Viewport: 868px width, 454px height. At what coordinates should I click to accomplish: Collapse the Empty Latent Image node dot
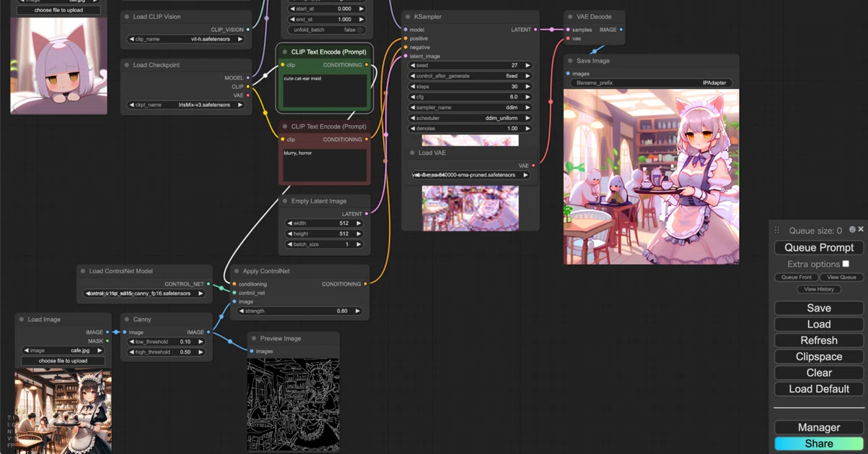pyautogui.click(x=285, y=201)
